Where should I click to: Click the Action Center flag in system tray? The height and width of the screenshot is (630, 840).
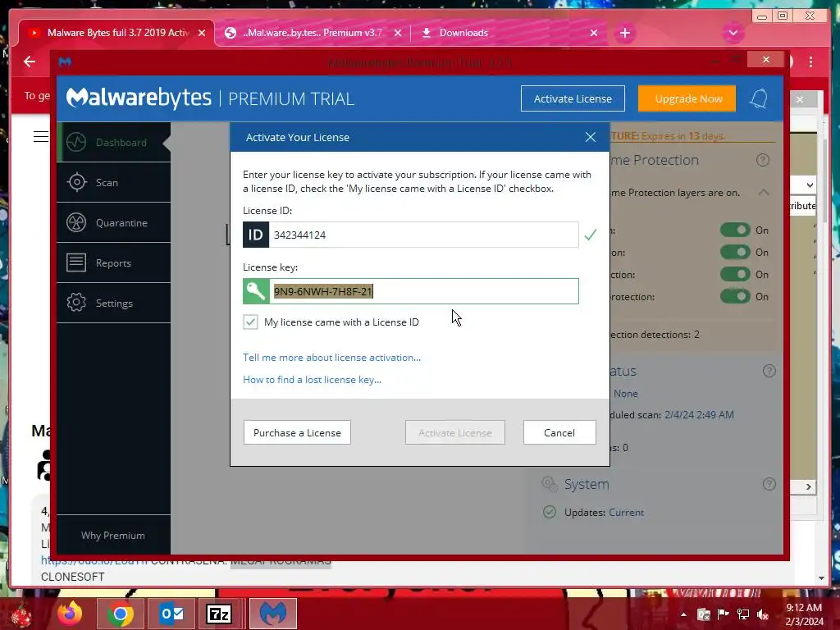724,614
